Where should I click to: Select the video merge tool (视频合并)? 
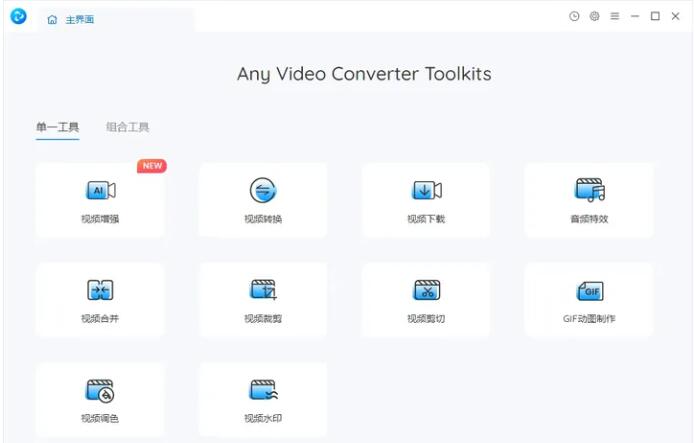tap(100, 300)
